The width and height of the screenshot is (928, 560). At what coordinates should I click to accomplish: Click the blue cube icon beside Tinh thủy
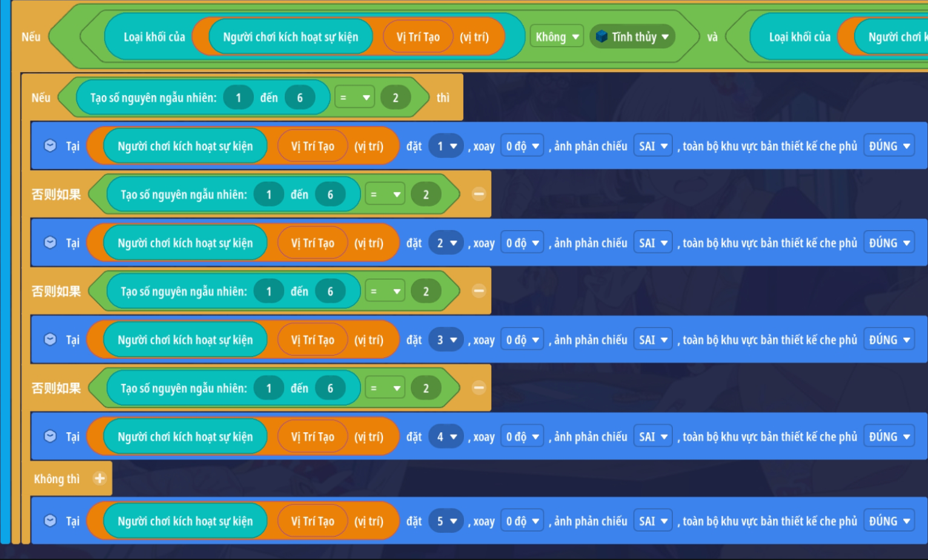(602, 37)
